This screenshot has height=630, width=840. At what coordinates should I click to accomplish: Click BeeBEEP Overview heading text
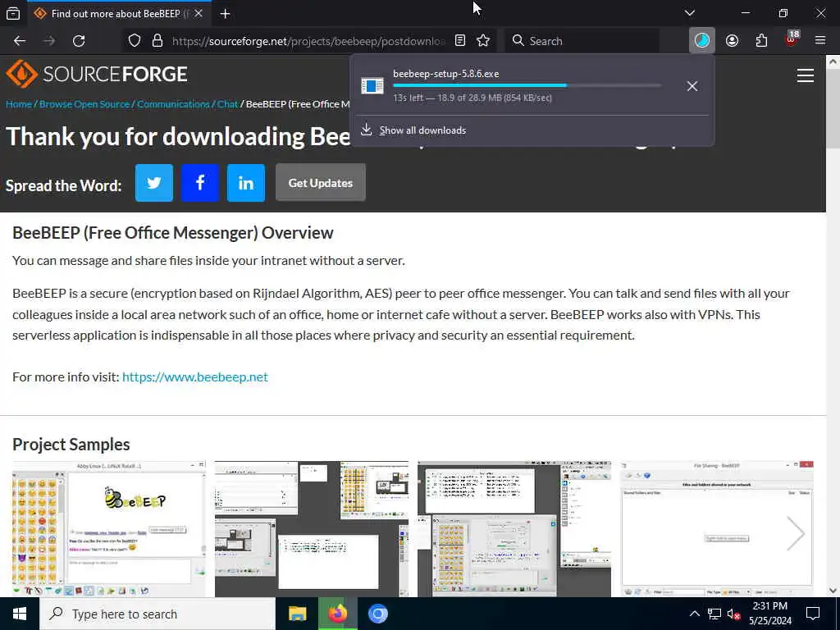172,233
